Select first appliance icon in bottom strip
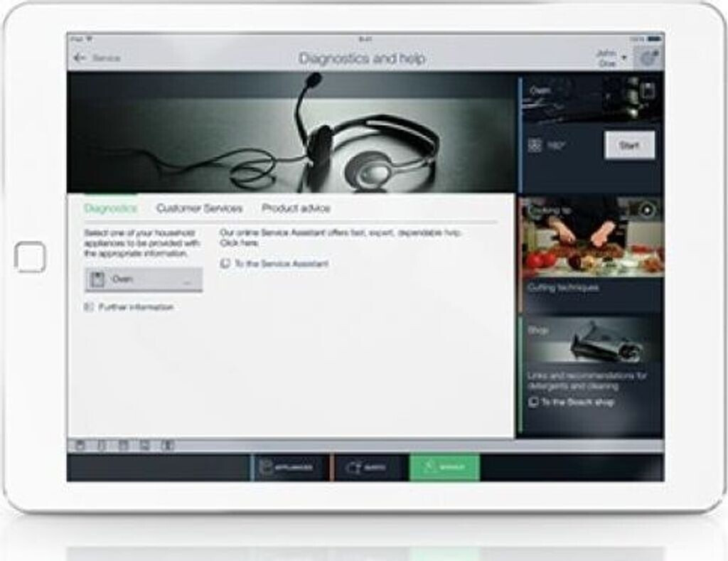Image resolution: width=728 pixels, height=561 pixels. (80, 447)
